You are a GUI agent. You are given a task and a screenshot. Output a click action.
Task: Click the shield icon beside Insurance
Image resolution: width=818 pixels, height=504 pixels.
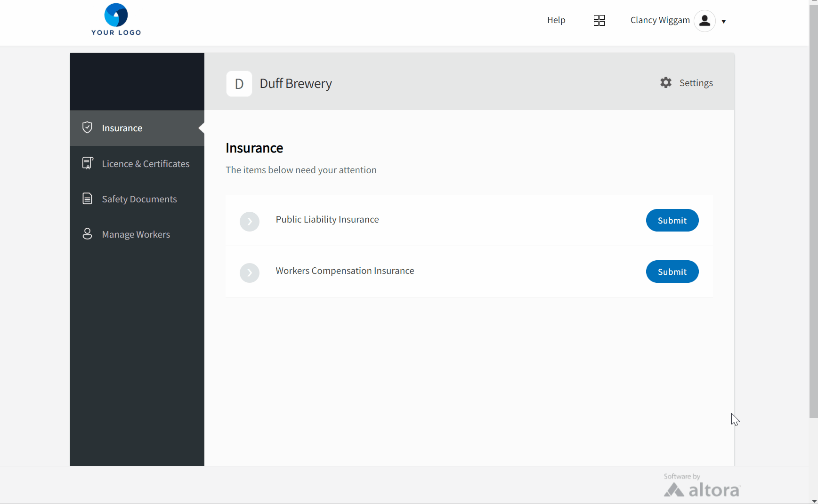click(87, 128)
